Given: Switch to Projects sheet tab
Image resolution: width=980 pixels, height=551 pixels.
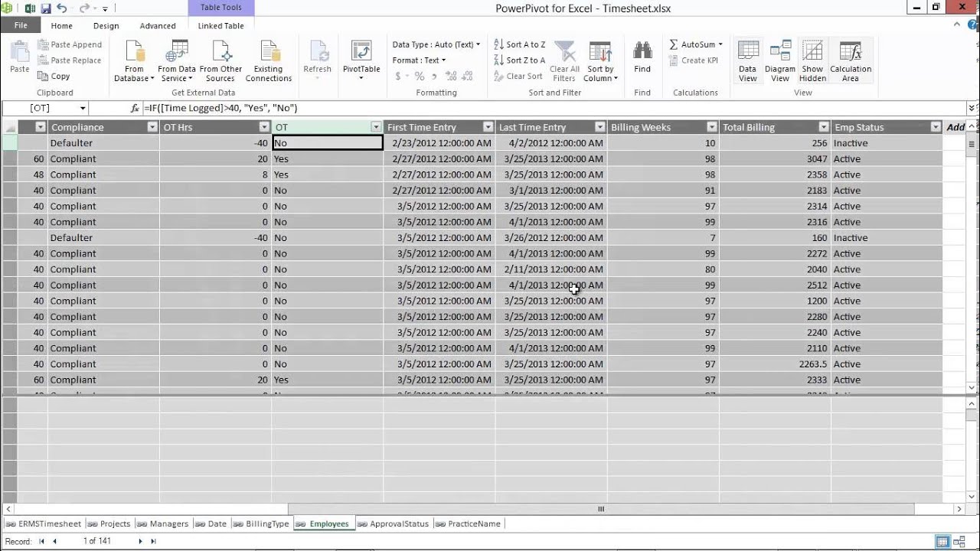Looking at the screenshot, I should tap(109, 524).
